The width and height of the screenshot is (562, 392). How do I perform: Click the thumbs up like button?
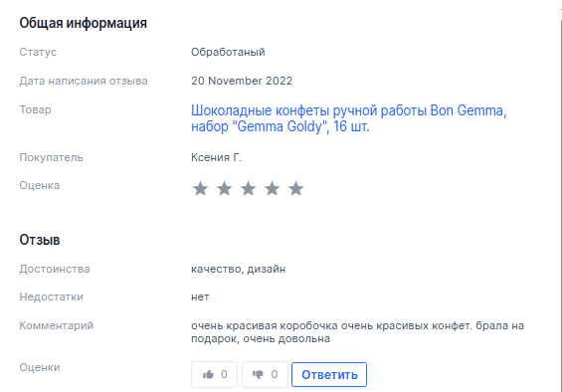[214, 374]
